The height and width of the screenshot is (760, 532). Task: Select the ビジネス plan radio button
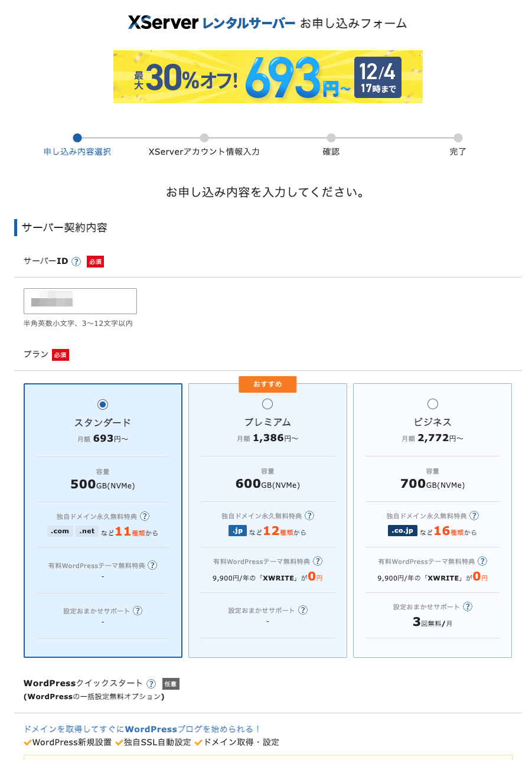coord(433,403)
